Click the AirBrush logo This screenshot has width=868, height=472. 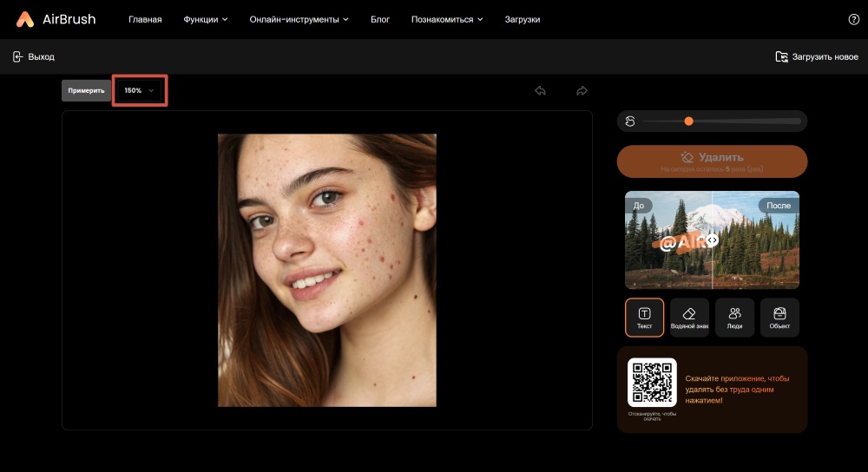point(56,19)
